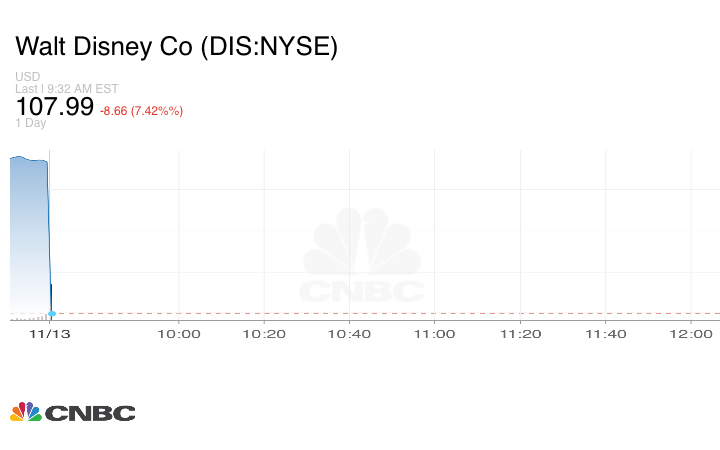Click the 11:00 time axis label

coord(435,334)
